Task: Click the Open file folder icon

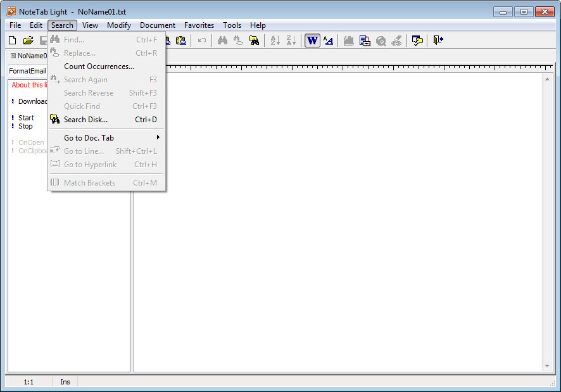Action: [28, 40]
